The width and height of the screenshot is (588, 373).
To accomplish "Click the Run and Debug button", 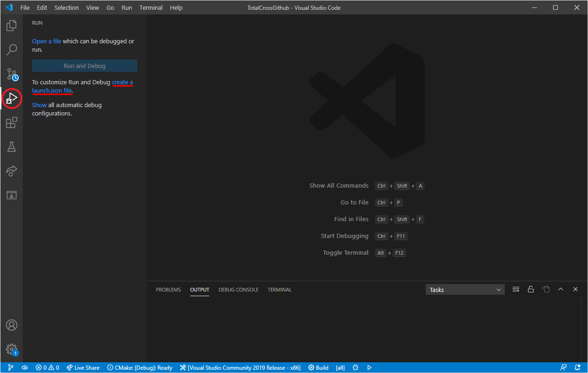I will click(85, 66).
